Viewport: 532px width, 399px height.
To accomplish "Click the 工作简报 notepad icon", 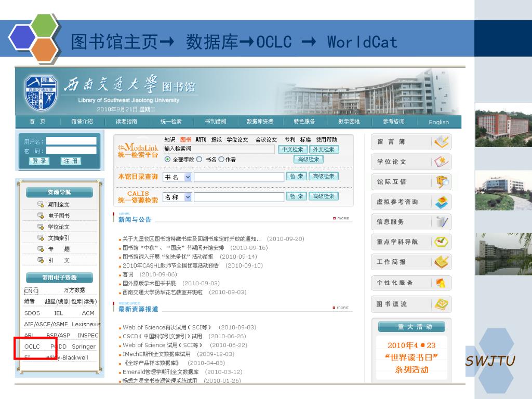I will [442, 262].
